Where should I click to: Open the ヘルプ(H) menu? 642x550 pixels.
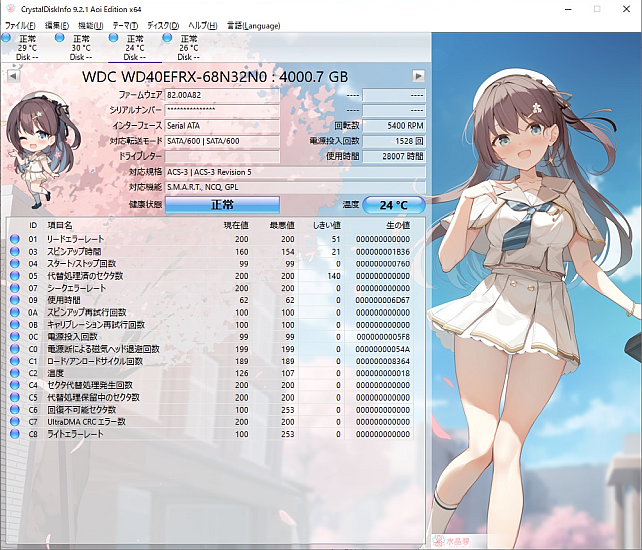pos(203,26)
